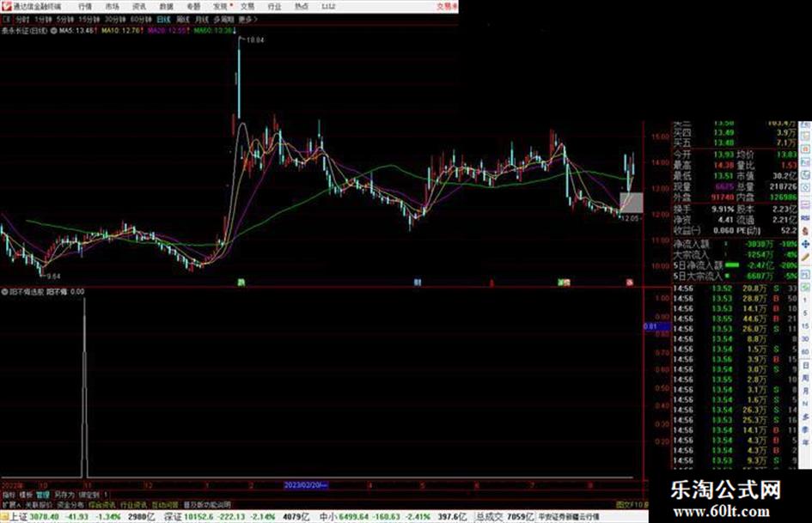Viewport: 812px width, 523px height.
Task: Select the 日线 daily chart tab
Action: (x=163, y=20)
